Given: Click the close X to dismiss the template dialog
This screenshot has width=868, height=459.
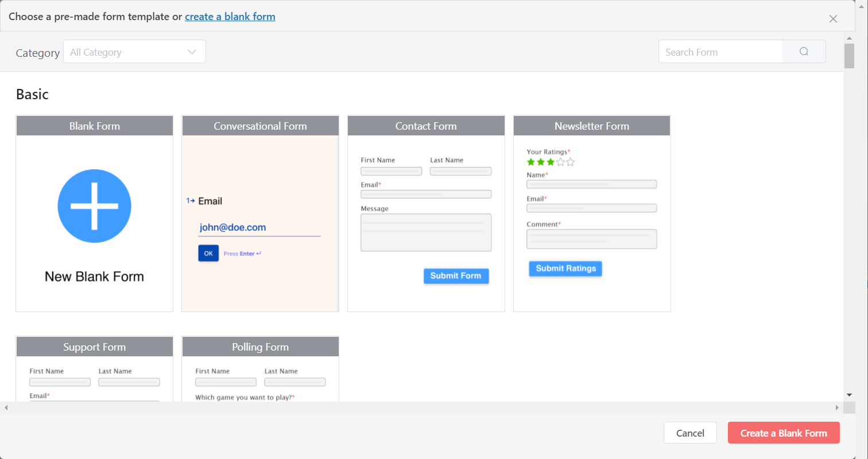Looking at the screenshot, I should (x=833, y=18).
